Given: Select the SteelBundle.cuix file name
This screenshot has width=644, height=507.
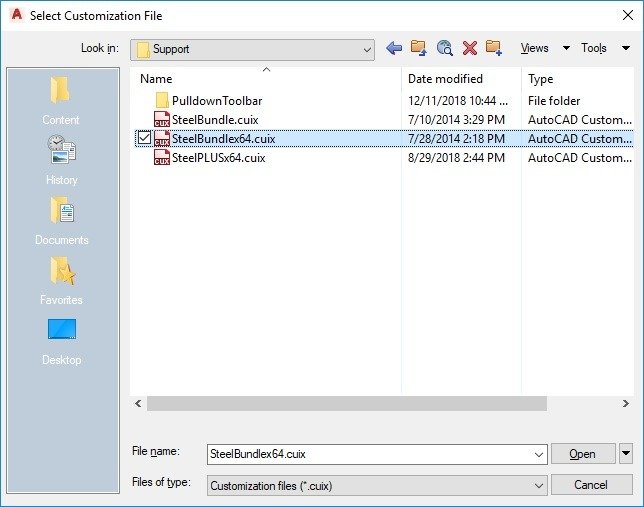Looking at the screenshot, I should click(215, 120).
